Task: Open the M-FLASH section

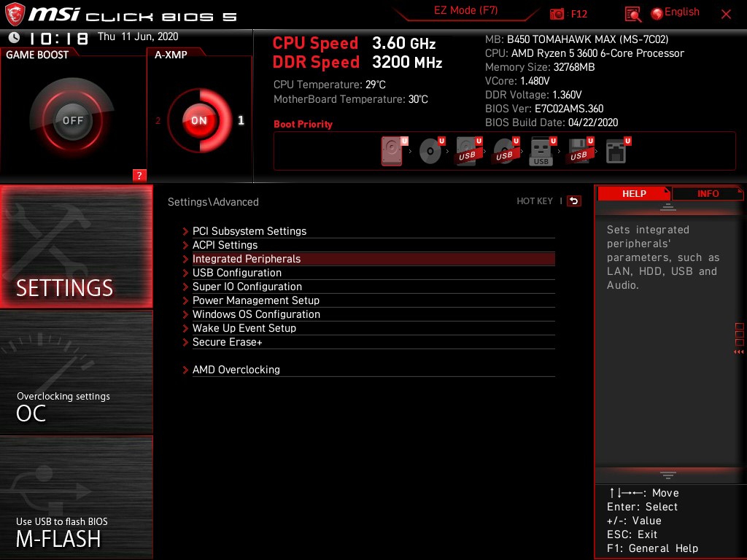Action: (76, 497)
